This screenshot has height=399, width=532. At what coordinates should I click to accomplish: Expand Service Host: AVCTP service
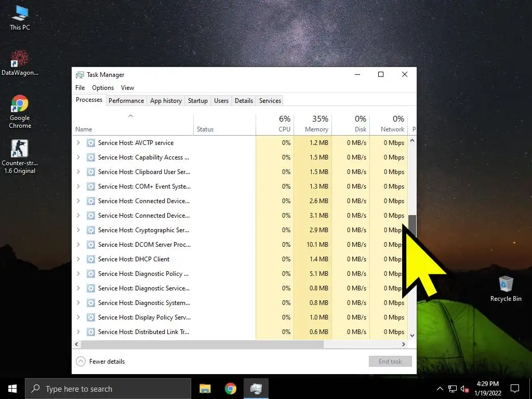pos(78,143)
